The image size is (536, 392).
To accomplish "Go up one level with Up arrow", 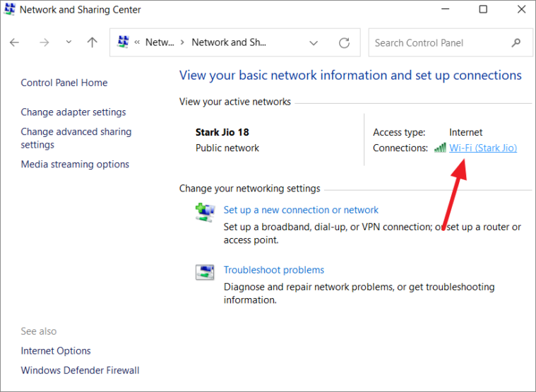I will click(x=92, y=42).
